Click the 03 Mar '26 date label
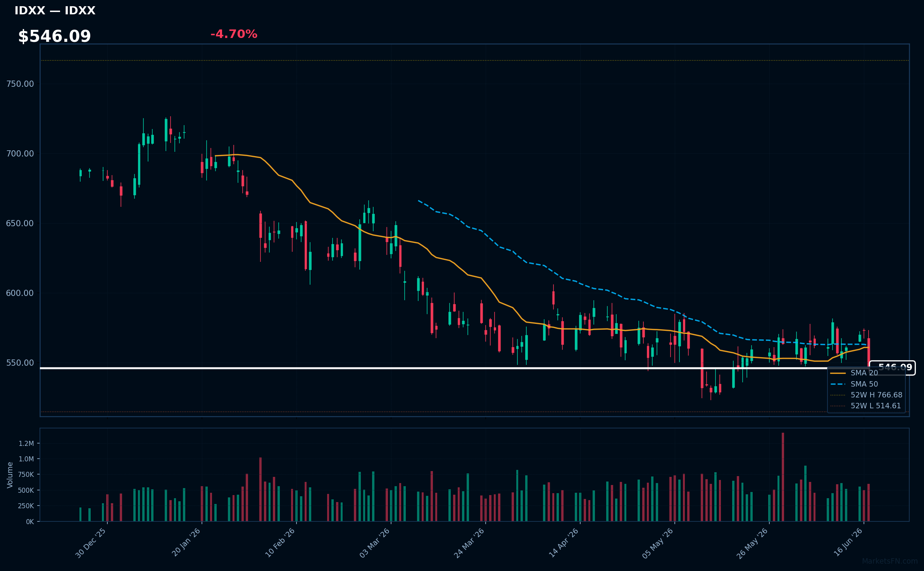Screen dimensions: 924x571 pos(374,543)
